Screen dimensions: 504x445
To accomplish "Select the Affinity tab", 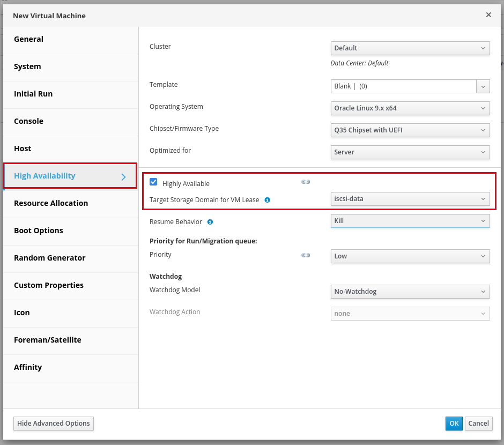I will [71, 367].
